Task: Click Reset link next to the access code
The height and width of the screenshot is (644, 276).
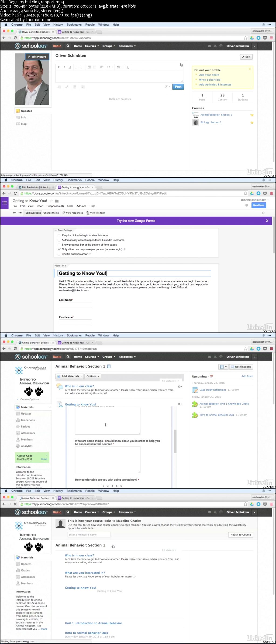Action: point(44,459)
